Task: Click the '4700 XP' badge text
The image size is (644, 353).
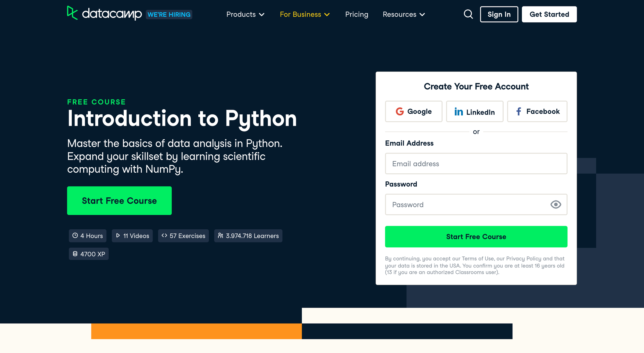Action: coord(92,254)
